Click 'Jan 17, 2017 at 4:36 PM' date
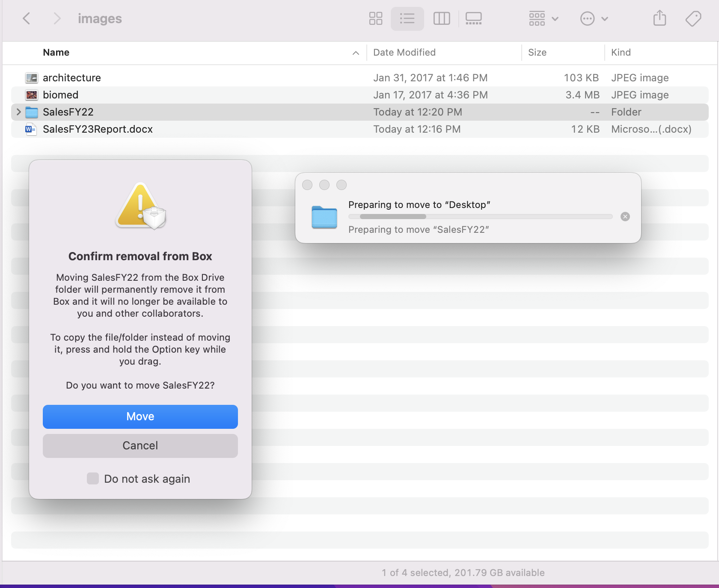Image resolution: width=719 pixels, height=588 pixels. click(430, 95)
